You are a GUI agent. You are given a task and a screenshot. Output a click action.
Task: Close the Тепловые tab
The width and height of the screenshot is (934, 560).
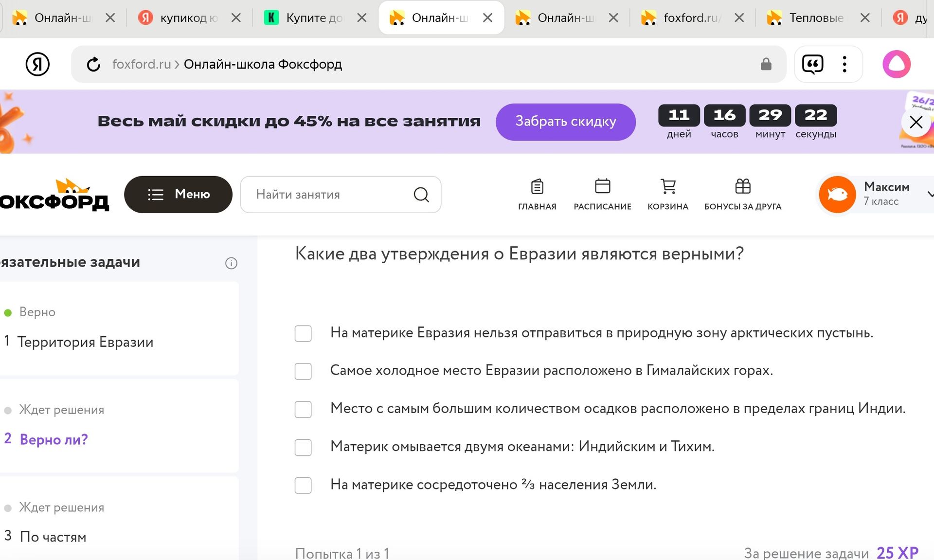tap(865, 18)
